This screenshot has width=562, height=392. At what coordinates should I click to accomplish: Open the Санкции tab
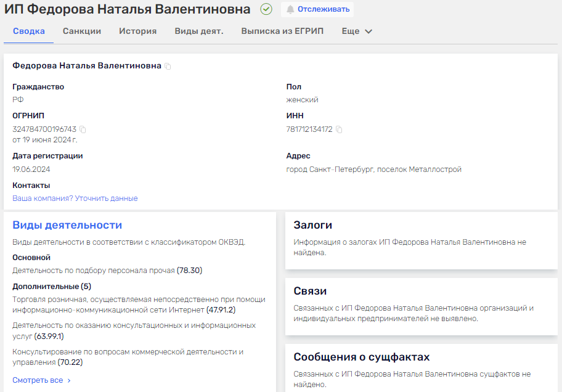[82, 31]
